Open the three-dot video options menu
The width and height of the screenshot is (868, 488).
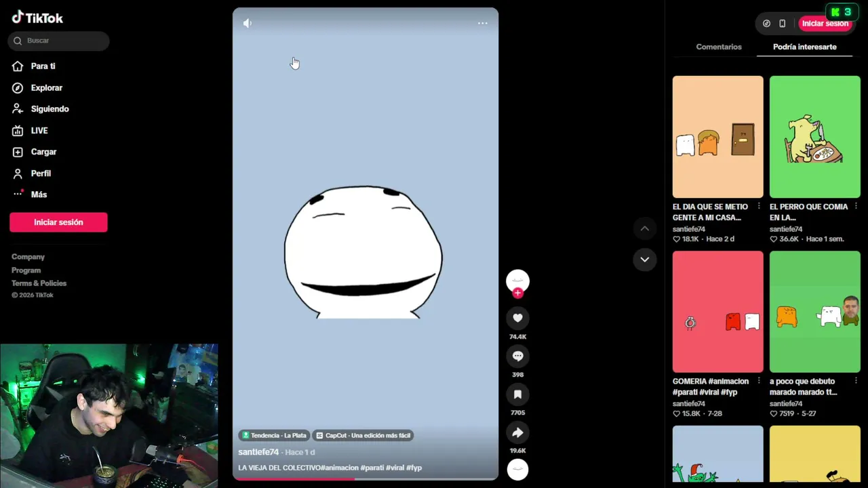[x=483, y=23]
